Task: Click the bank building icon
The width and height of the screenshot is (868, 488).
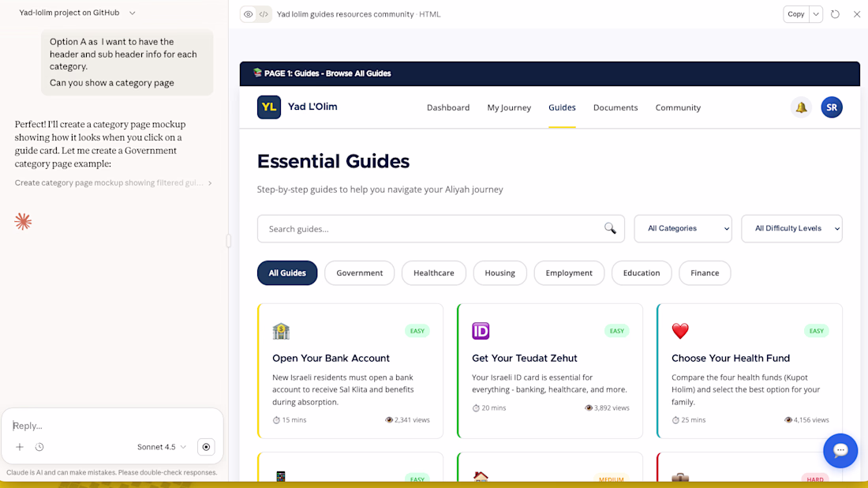Action: [281, 331]
